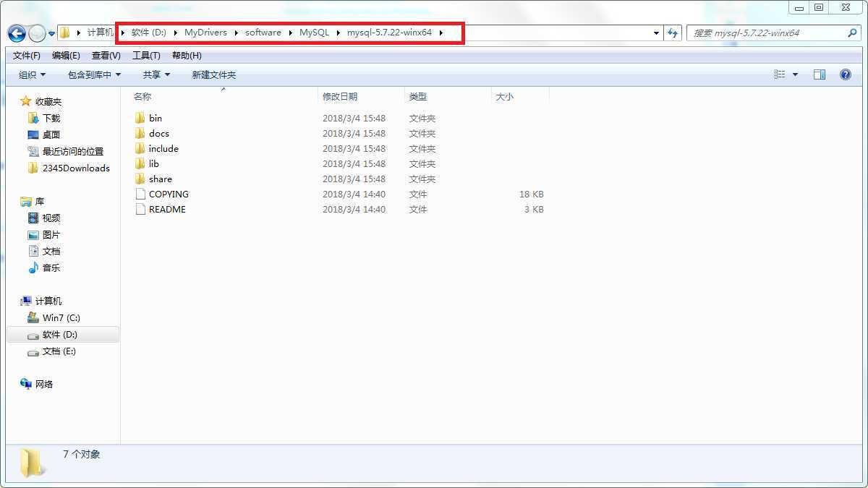Expand the arrow after MyDrivers breadcrumb

pos(236,33)
